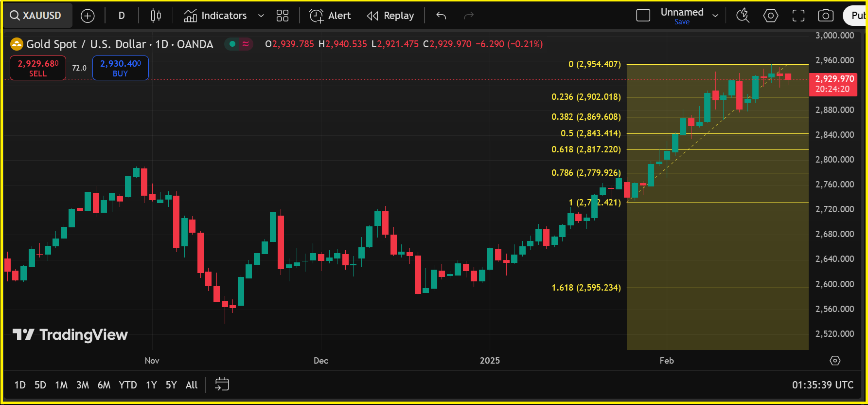Viewport: 868px width, 405px height.
Task: Open chart settings hexagon icon
Action: (770, 16)
